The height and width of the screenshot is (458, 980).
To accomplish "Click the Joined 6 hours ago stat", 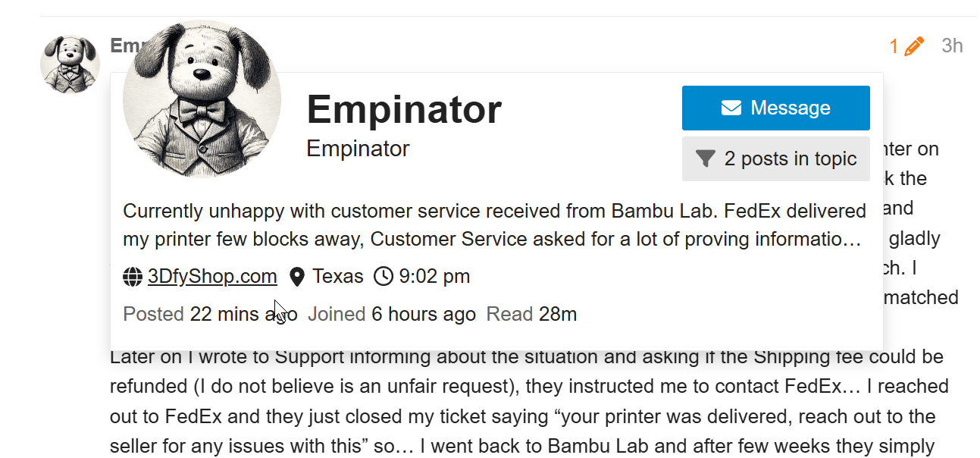I will pyautogui.click(x=392, y=314).
